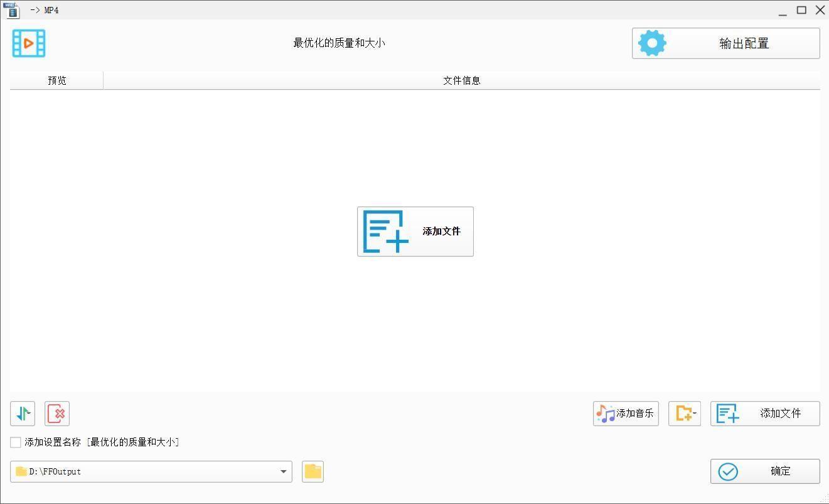
Task: Enable 添加设置名称 checkbox
Action: click(x=16, y=442)
